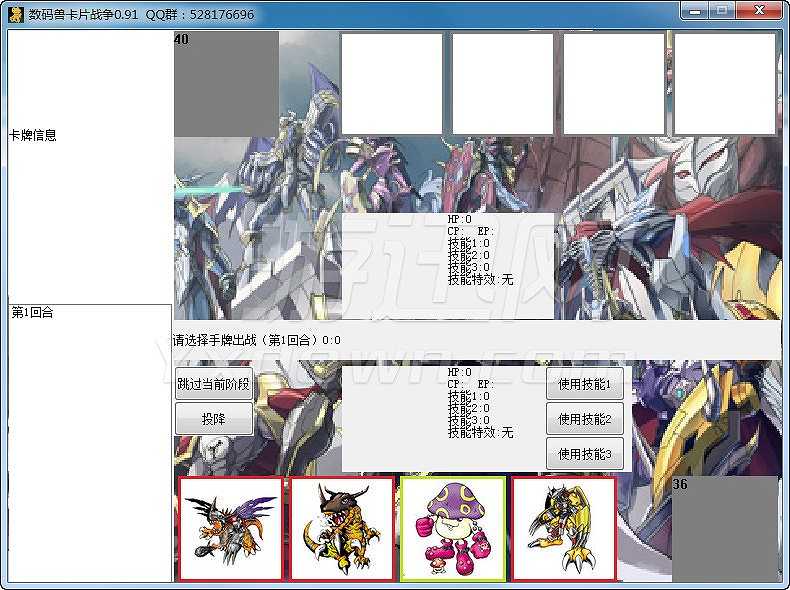This screenshot has height=590, width=790.
Task: Click the 投降 surrender button
Action: (214, 419)
